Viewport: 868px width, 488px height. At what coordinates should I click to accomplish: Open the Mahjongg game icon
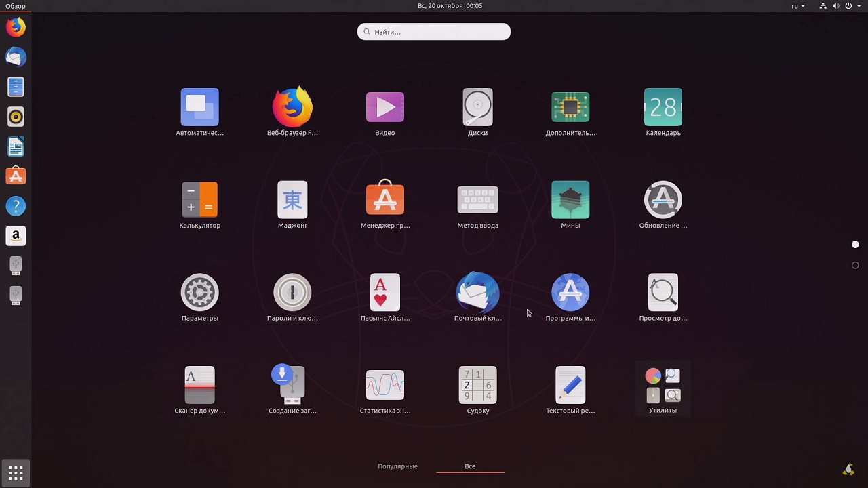pos(292,201)
